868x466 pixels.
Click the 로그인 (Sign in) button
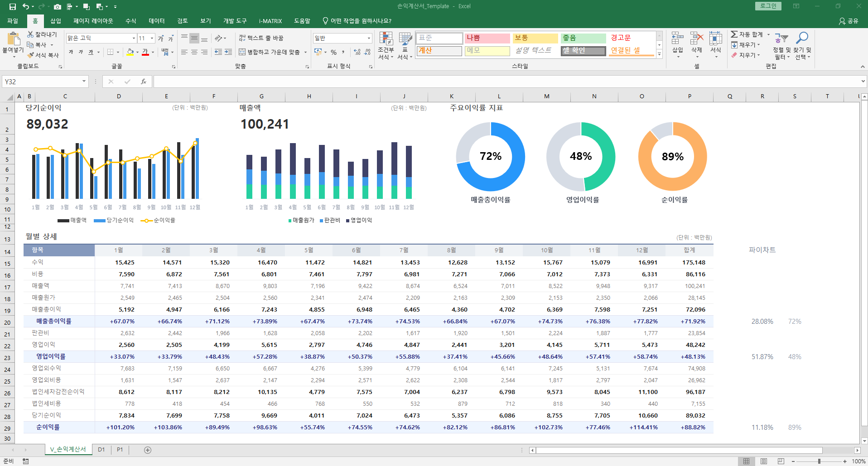click(x=768, y=6)
